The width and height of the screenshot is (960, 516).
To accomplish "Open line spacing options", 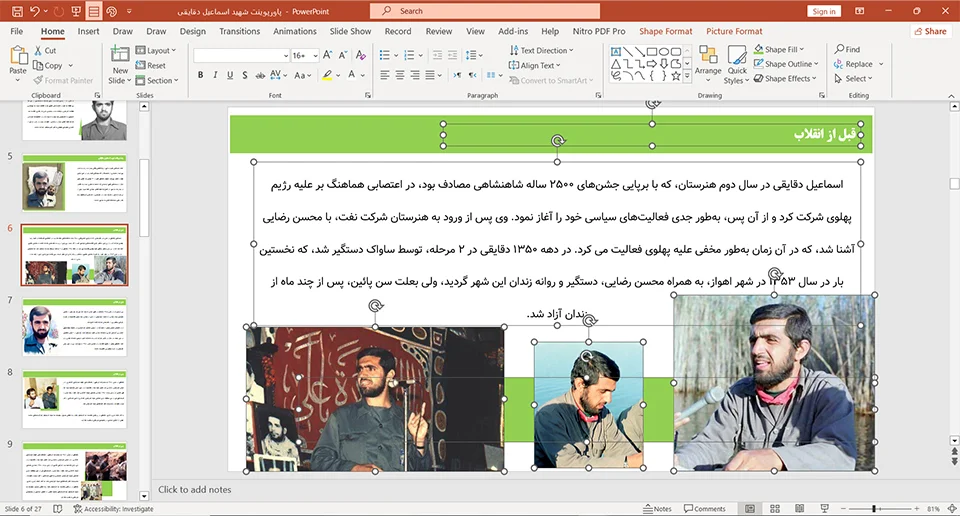I will pos(474,55).
